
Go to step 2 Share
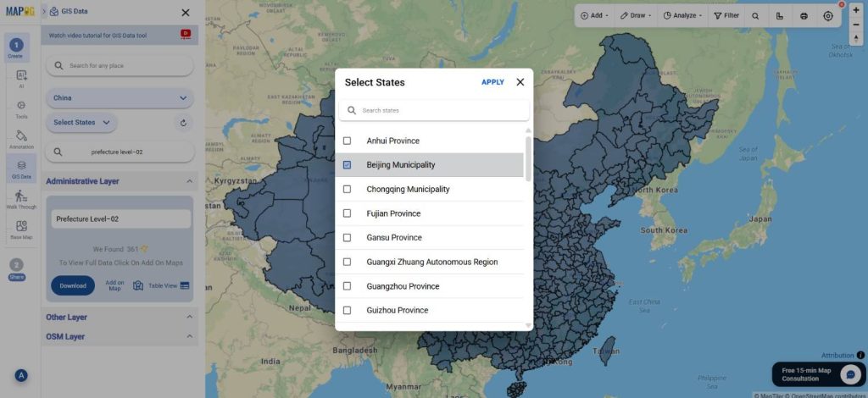[17, 270]
